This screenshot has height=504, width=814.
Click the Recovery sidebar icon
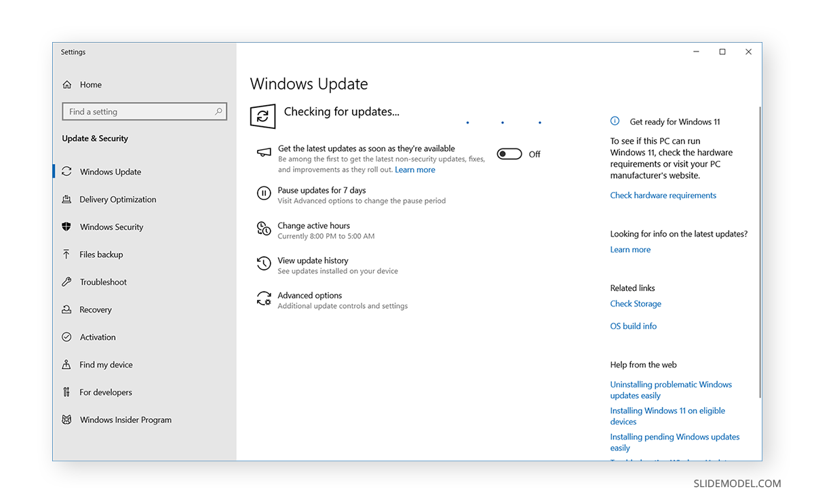[66, 309]
